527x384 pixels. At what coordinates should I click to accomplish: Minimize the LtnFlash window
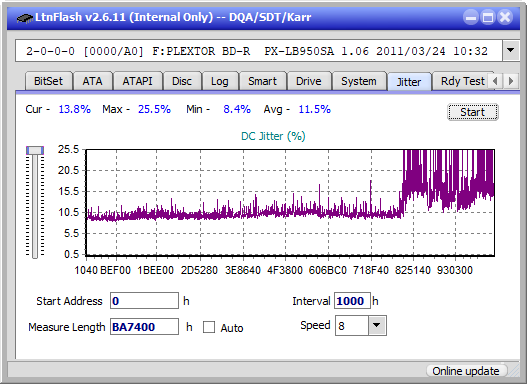pyautogui.click(x=471, y=17)
